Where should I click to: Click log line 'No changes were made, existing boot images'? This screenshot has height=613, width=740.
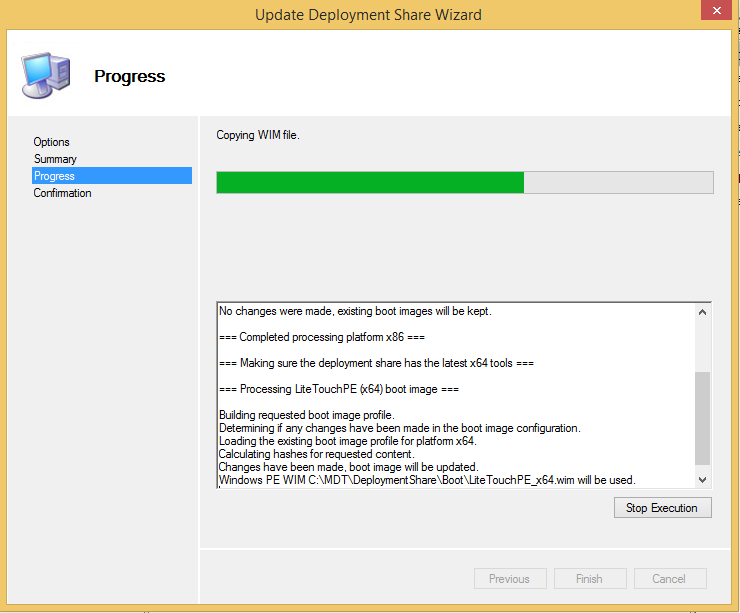point(355,311)
